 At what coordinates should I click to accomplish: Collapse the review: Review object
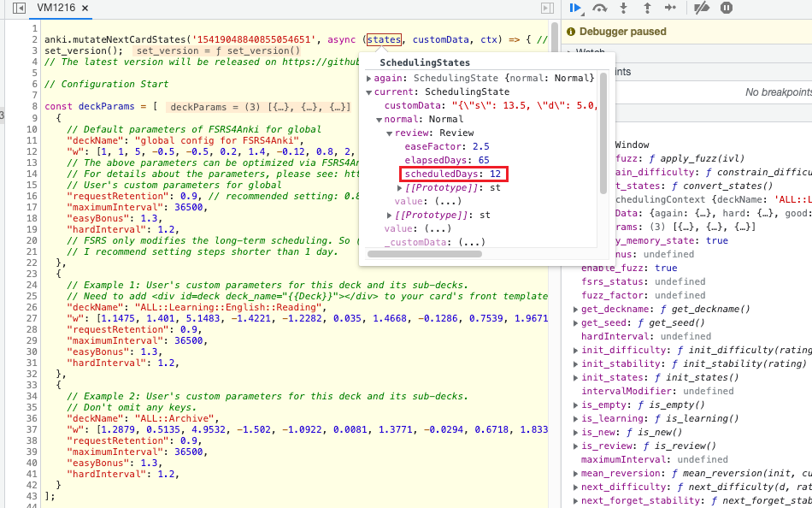[388, 134]
